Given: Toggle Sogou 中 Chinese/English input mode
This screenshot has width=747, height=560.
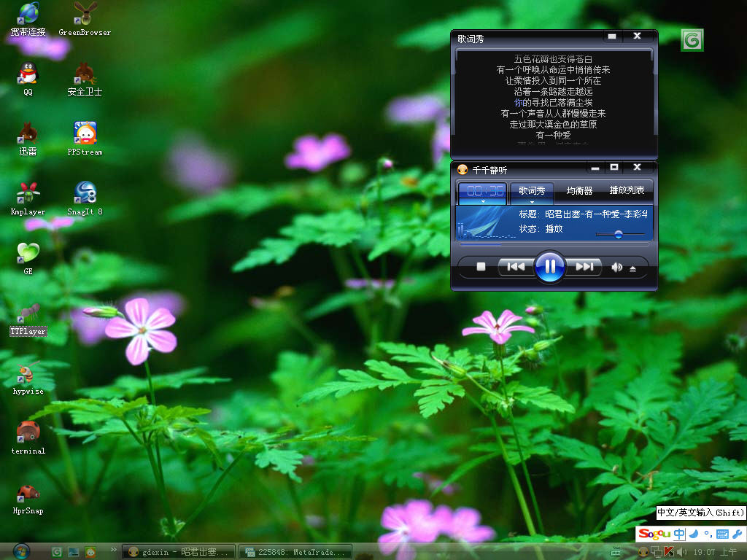Looking at the screenshot, I should 679,534.
